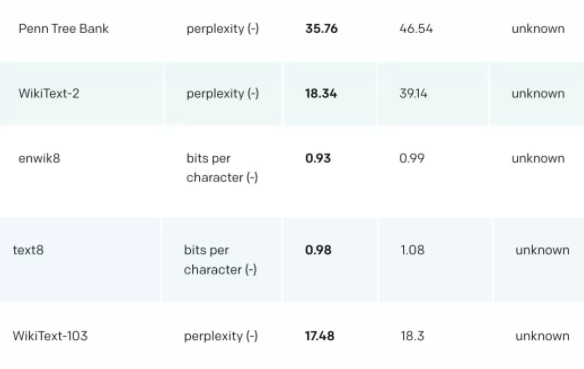Select the bold 17.48 perplexity value
This screenshot has height=369, width=584.
click(x=320, y=336)
